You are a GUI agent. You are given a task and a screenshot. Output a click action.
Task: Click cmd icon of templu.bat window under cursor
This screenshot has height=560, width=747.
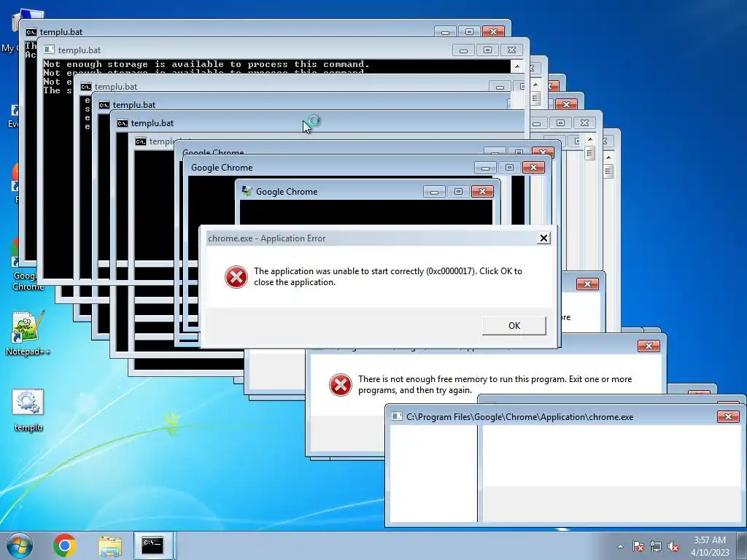(x=123, y=123)
